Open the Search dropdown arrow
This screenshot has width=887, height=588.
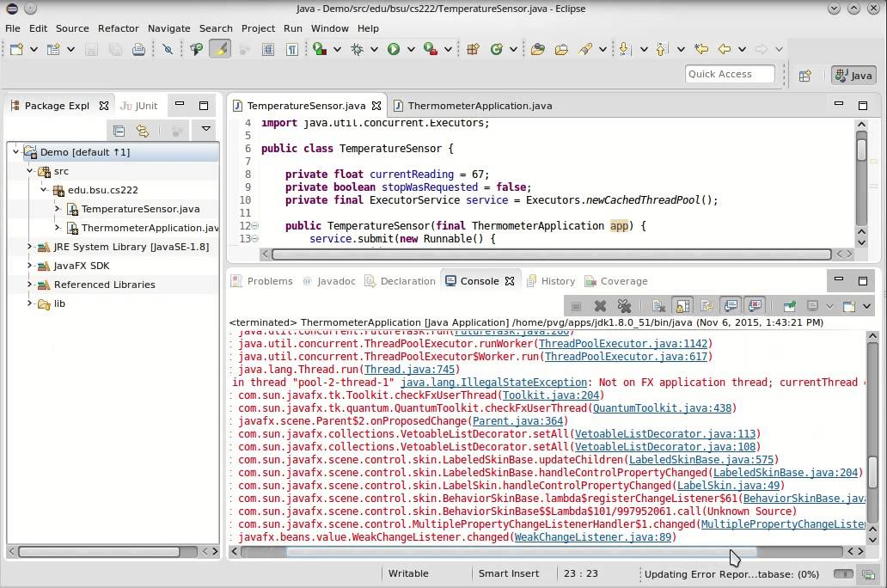(603, 49)
